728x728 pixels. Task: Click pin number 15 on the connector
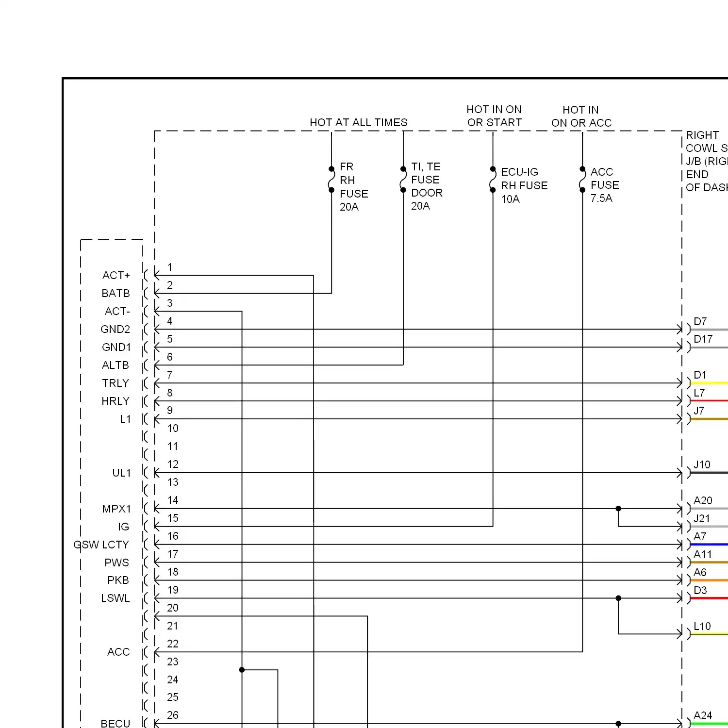(x=173, y=518)
